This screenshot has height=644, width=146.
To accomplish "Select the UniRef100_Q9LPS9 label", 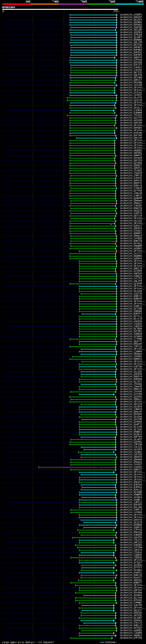I will pos(131,75).
